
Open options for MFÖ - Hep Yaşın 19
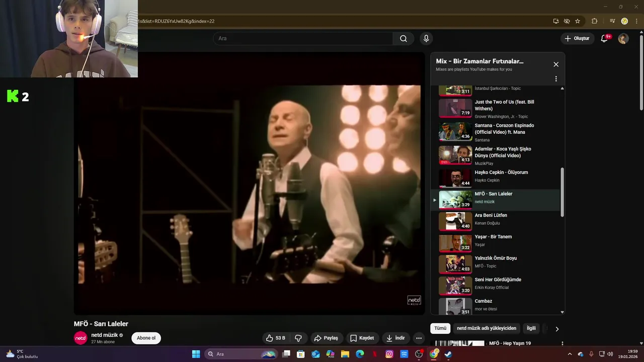(562, 343)
